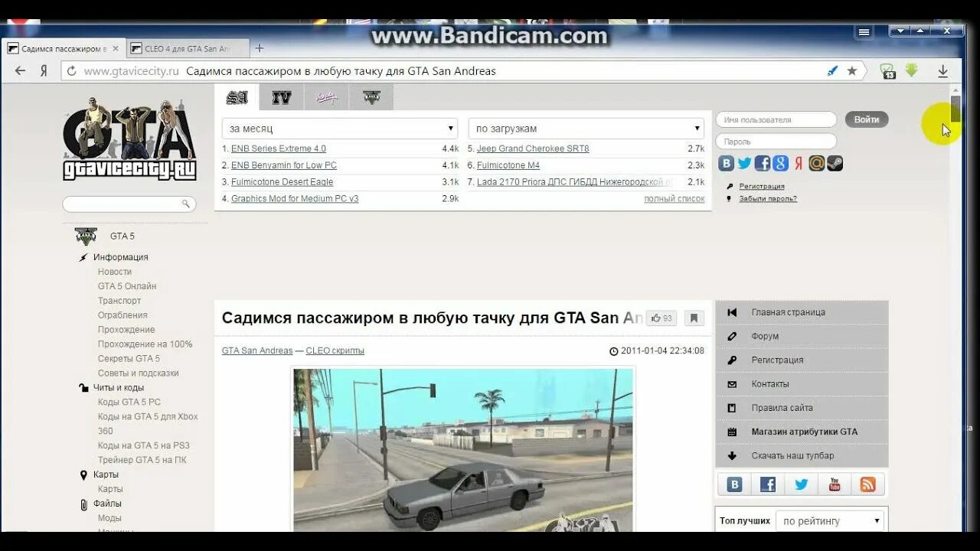Open the 'Забыли пароль?' link
980x551 pixels.
(767, 199)
